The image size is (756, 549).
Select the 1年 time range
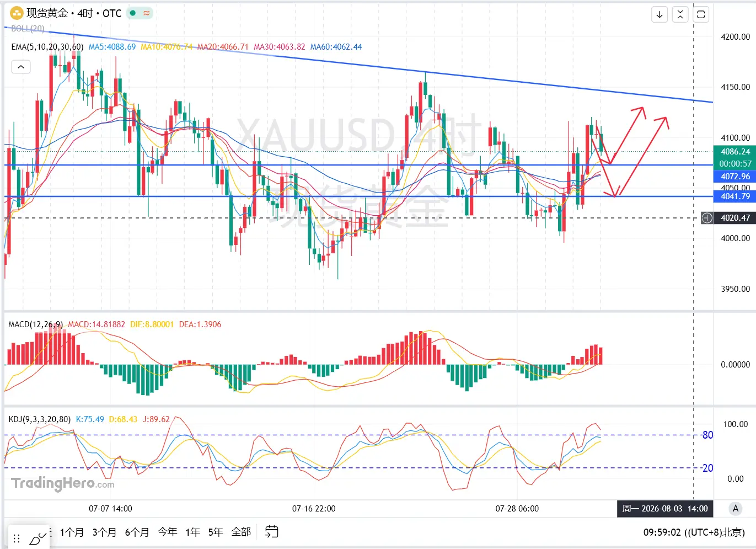click(192, 532)
